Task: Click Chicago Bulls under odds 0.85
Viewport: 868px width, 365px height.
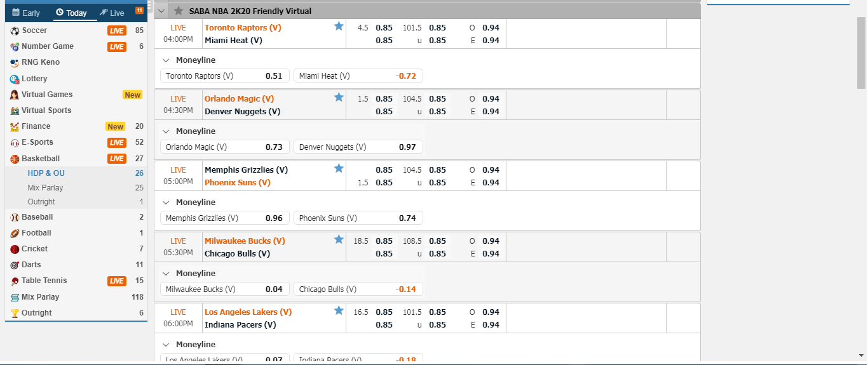Action: point(437,254)
